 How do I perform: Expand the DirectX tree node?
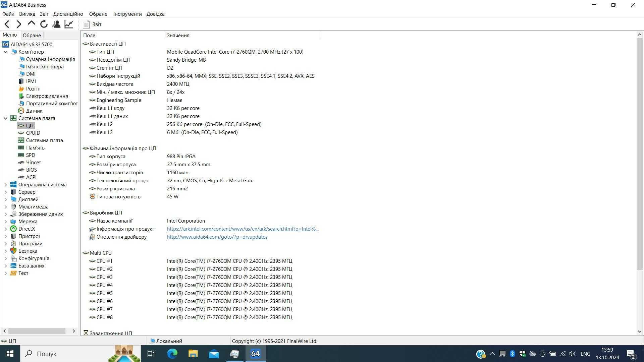point(5,229)
